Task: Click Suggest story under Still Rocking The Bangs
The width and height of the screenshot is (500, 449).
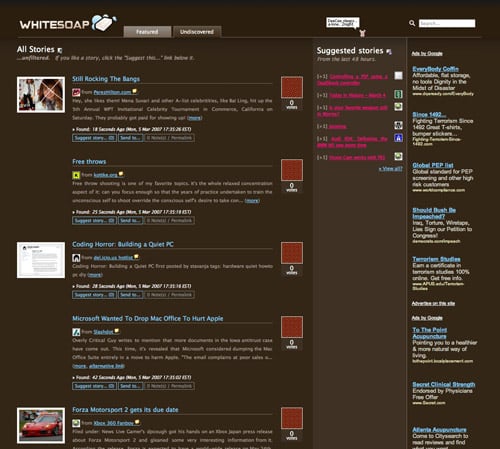Action: tap(94, 138)
